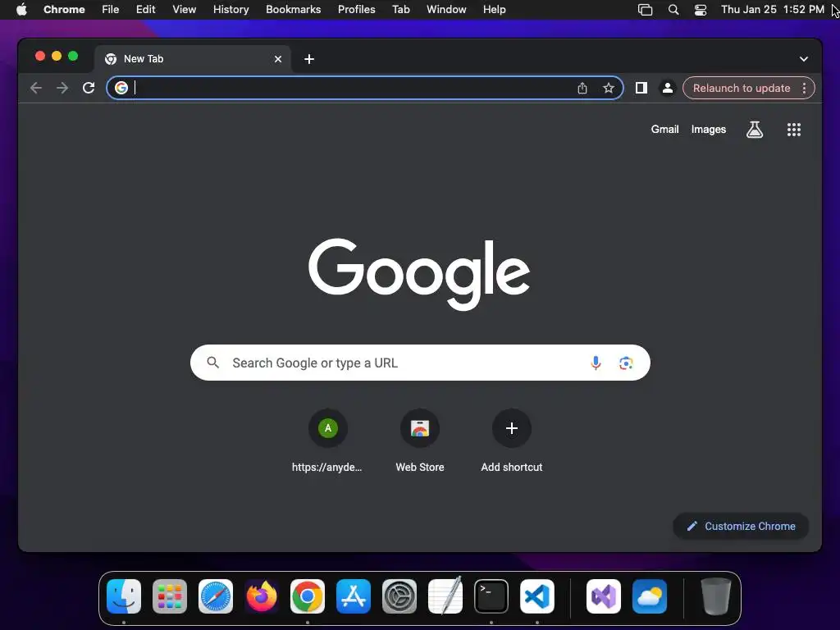Launch Safari from the Dock
The width and height of the screenshot is (840, 630).
[x=216, y=596]
